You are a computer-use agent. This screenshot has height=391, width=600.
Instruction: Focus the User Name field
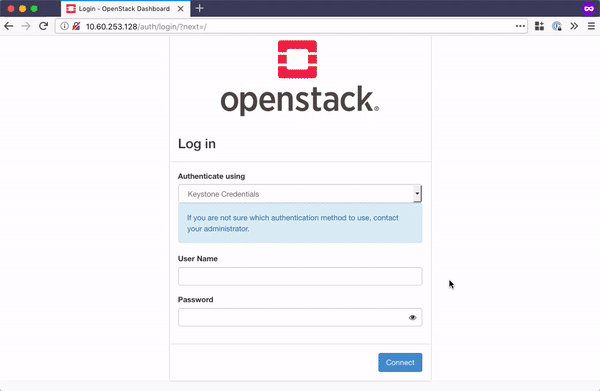pyautogui.click(x=300, y=276)
